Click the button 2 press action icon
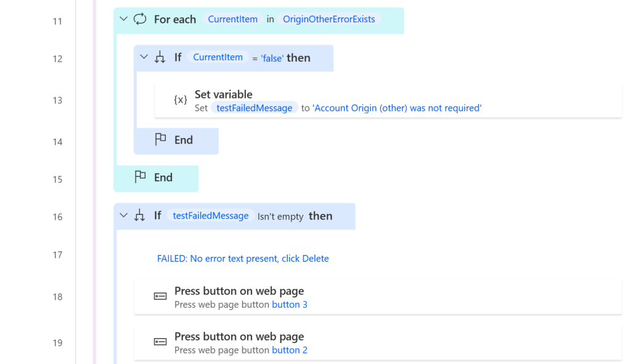631x364 pixels. [160, 342]
